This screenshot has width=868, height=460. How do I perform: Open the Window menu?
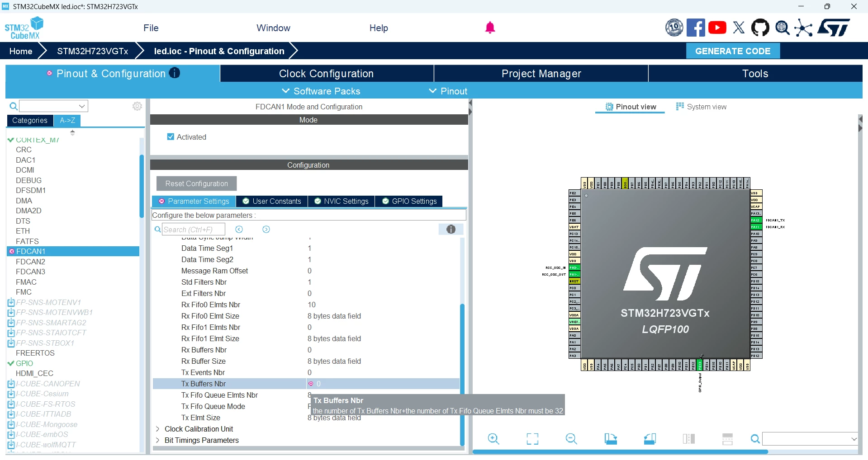click(273, 28)
